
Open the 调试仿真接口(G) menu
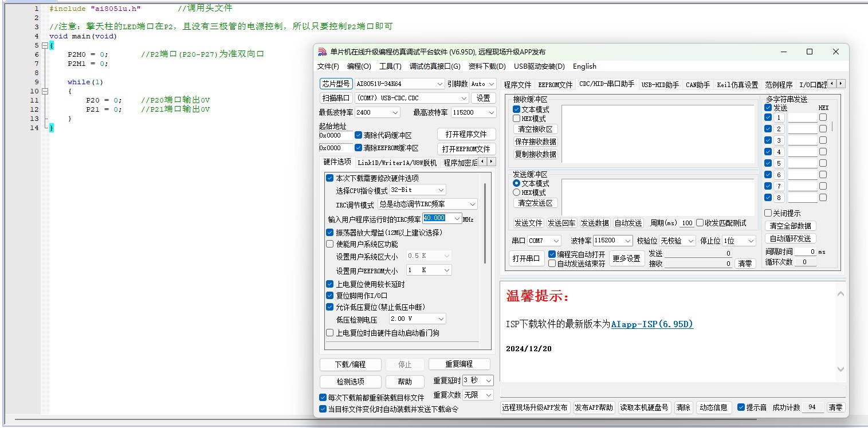pos(435,66)
